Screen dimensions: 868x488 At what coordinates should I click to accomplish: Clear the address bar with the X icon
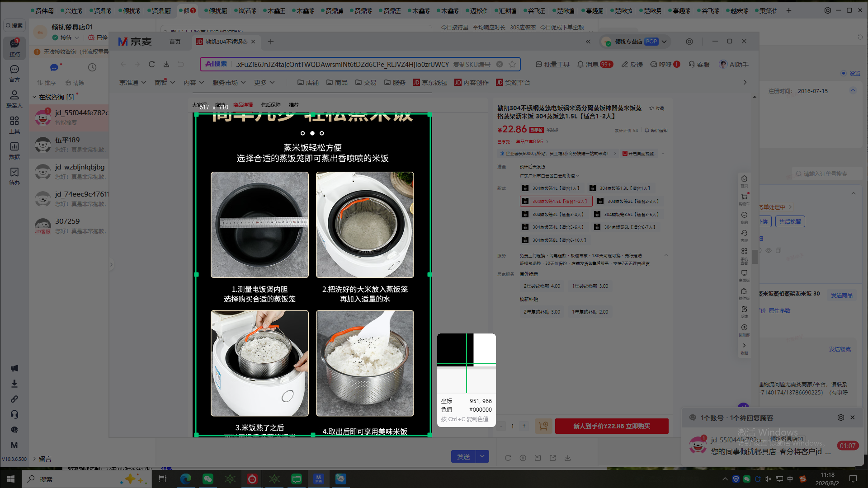point(500,64)
